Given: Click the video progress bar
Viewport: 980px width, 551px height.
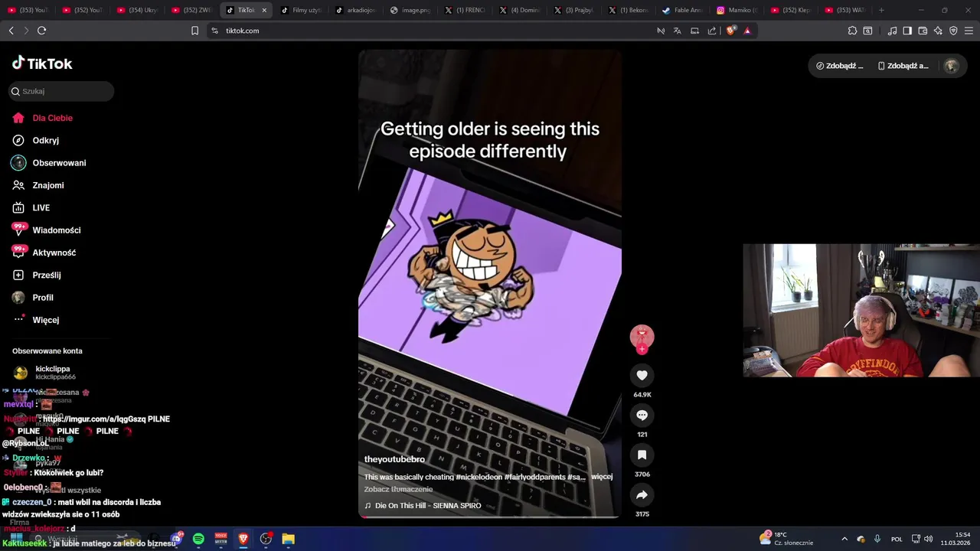Looking at the screenshot, I should [490, 517].
